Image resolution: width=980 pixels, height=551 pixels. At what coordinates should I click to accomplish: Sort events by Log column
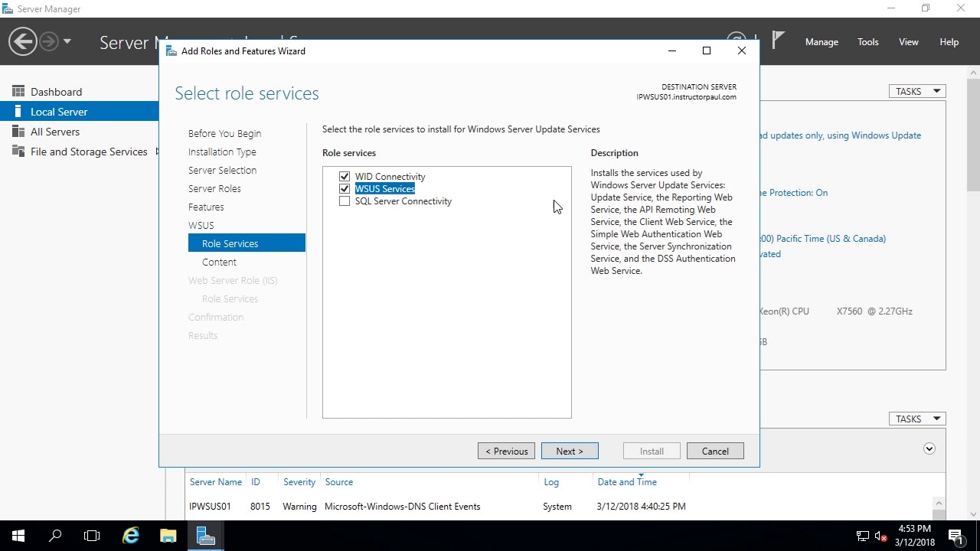click(551, 482)
